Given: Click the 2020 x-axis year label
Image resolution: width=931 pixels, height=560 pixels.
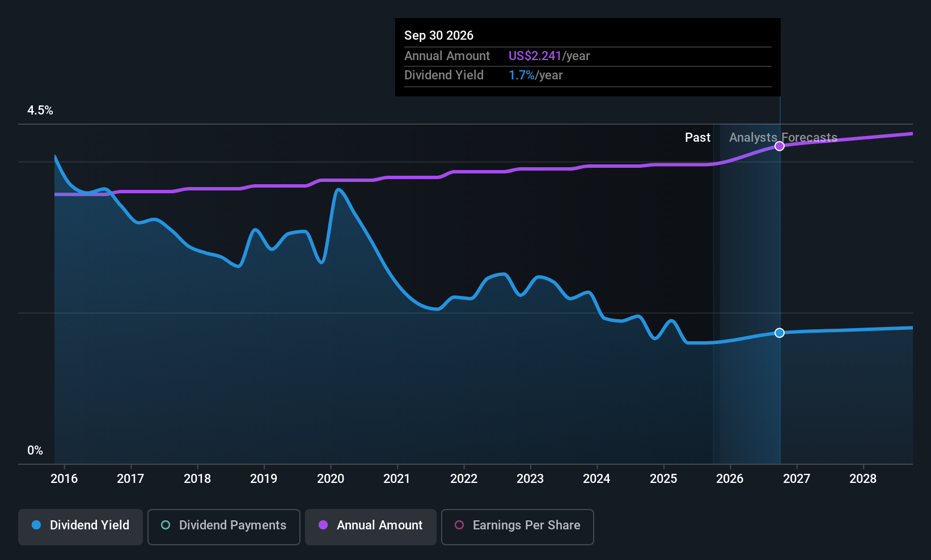Looking at the screenshot, I should 331,479.
